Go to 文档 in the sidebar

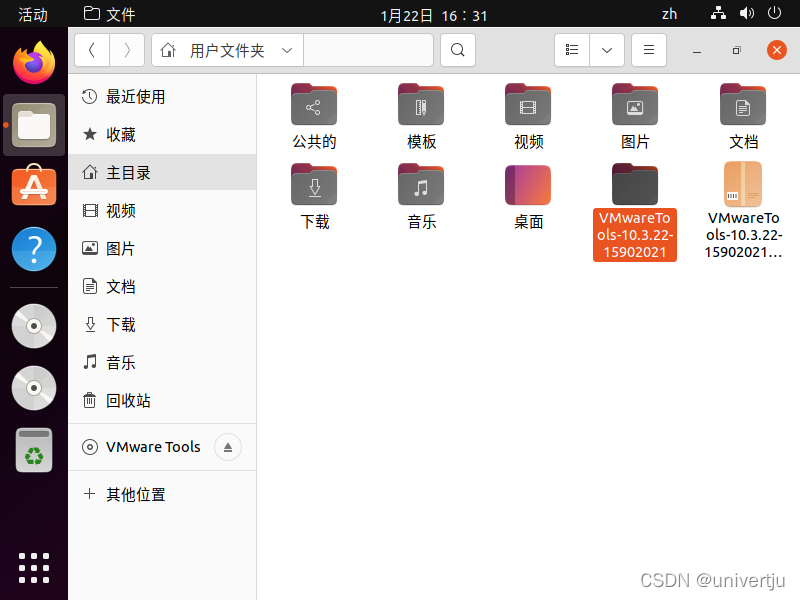[x=162, y=287]
